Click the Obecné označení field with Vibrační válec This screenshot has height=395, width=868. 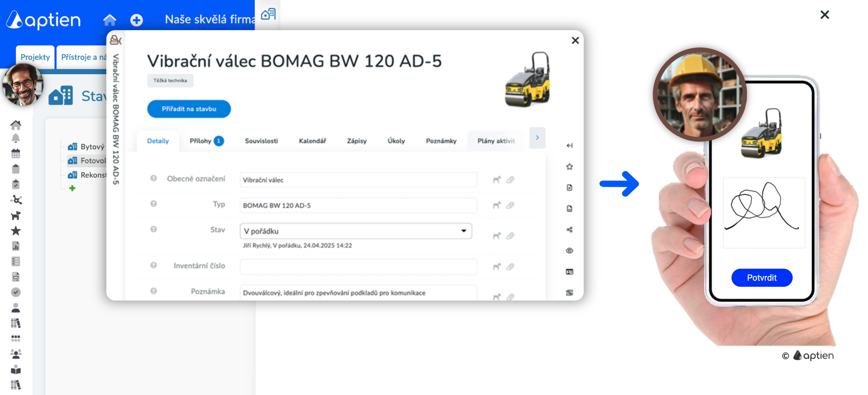pyautogui.click(x=358, y=180)
